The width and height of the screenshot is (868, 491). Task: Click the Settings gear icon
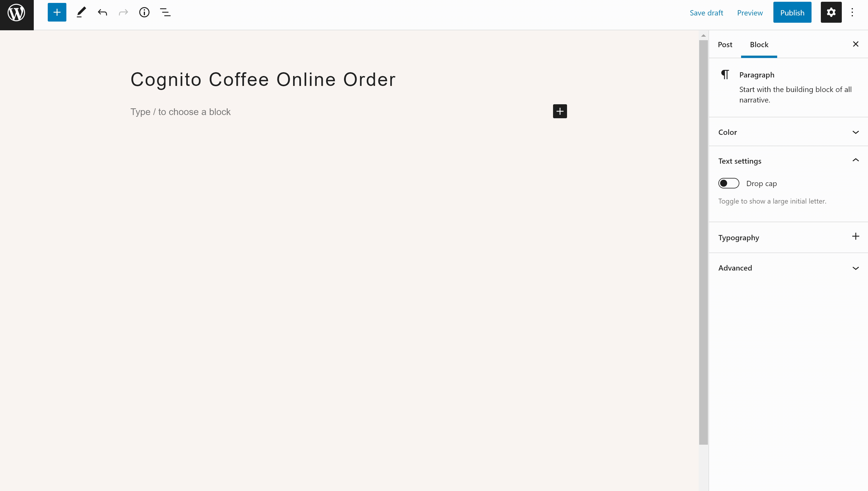point(830,12)
